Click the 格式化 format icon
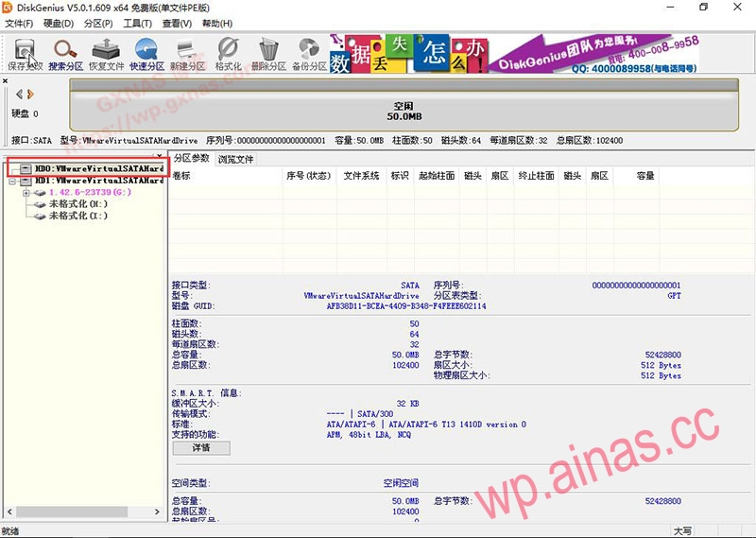Image resolution: width=756 pixels, height=538 pixels. 228,54
